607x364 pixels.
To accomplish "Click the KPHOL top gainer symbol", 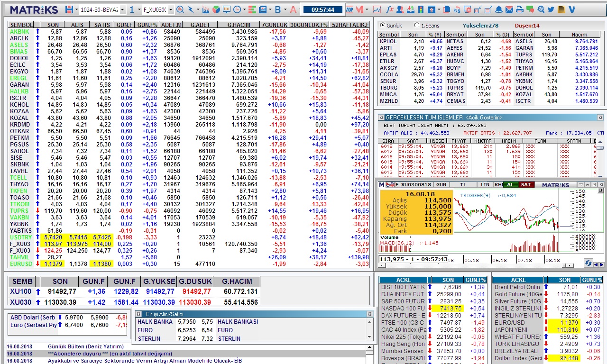I will [388, 41].
